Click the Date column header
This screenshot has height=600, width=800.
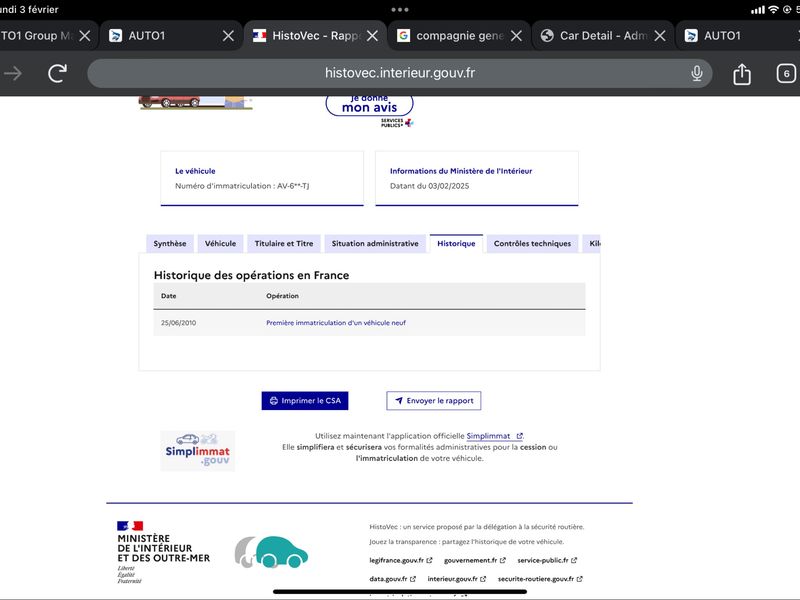pos(168,296)
